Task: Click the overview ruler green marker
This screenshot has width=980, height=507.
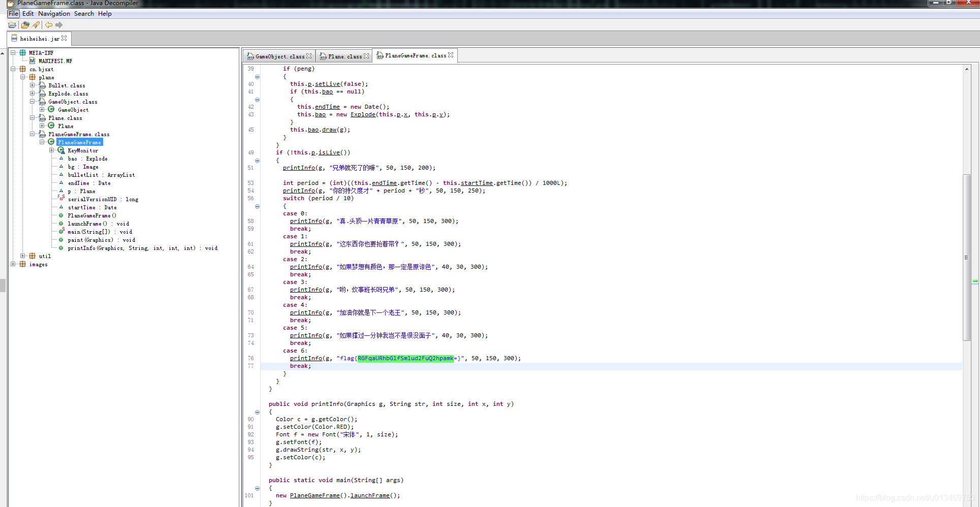Action: point(975,280)
